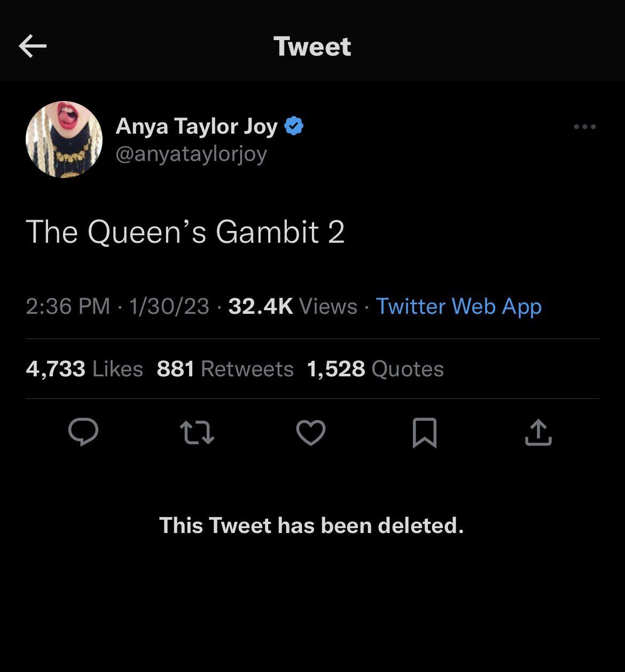Click the "This Tweet has been deleted" notice
This screenshot has width=625, height=672.
click(311, 525)
